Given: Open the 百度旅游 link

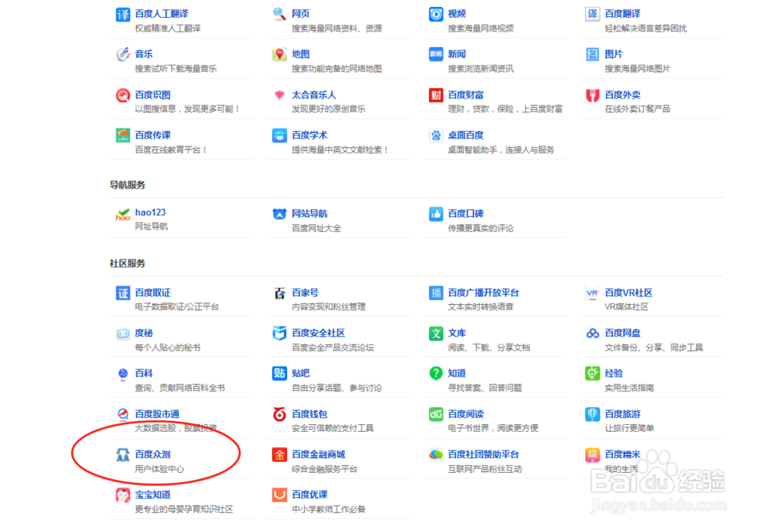Looking at the screenshot, I should click(x=623, y=414).
